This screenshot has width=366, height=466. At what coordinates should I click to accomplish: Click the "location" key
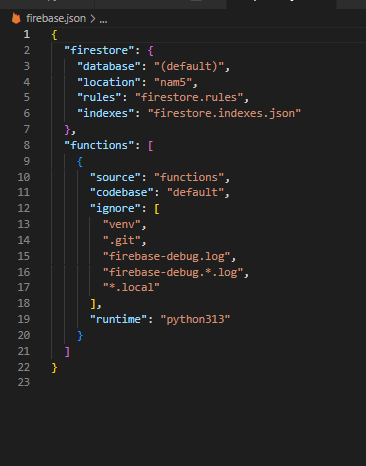point(108,82)
